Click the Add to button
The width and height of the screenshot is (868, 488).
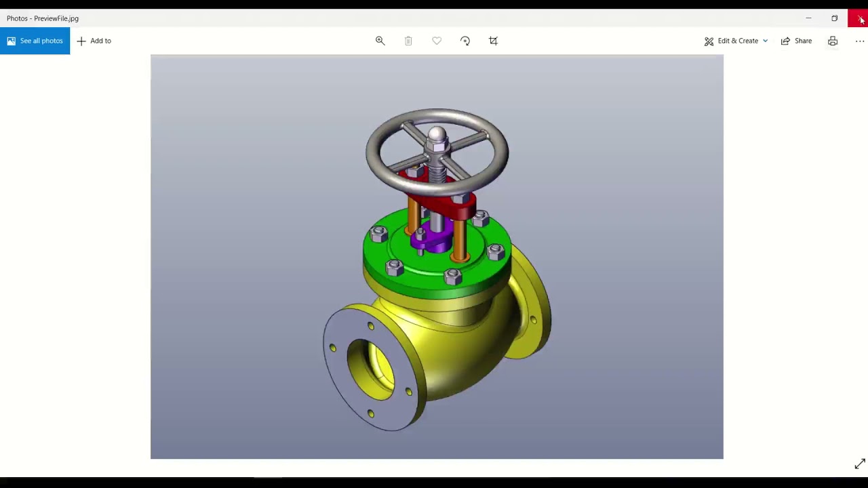(x=94, y=41)
